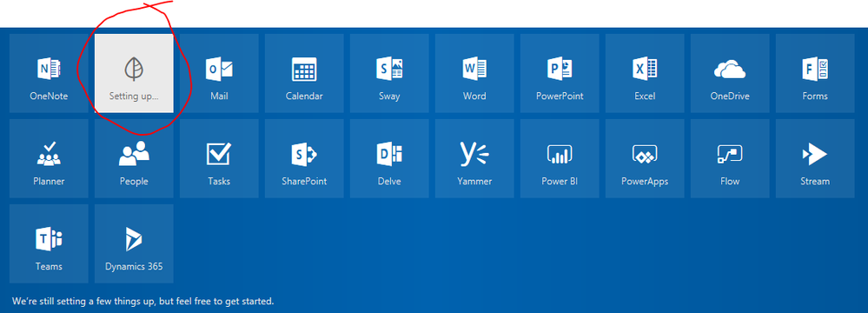This screenshot has height=313, width=868.
Task: Select the Power BI tile
Action: 560,158
